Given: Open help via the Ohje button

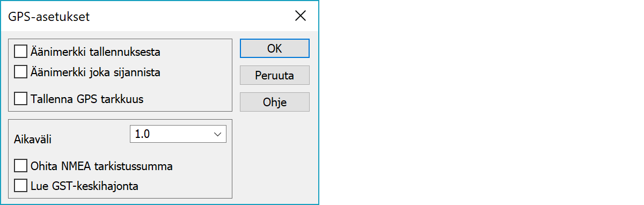Looking at the screenshot, I should [x=275, y=102].
